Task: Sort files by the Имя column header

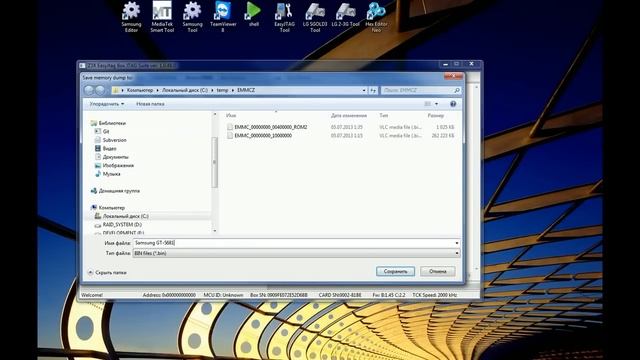Action: [231, 116]
